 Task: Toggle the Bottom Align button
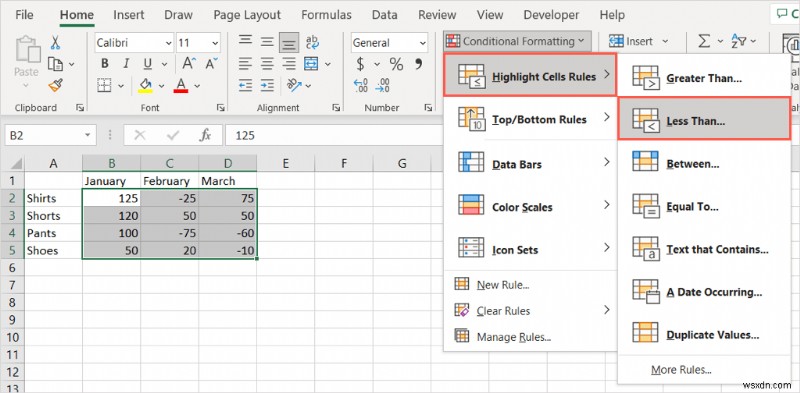click(289, 43)
